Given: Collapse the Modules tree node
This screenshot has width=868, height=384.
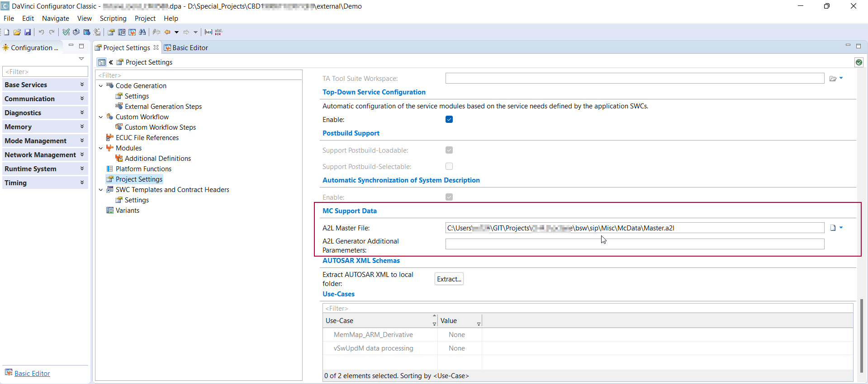Looking at the screenshot, I should coord(101,148).
